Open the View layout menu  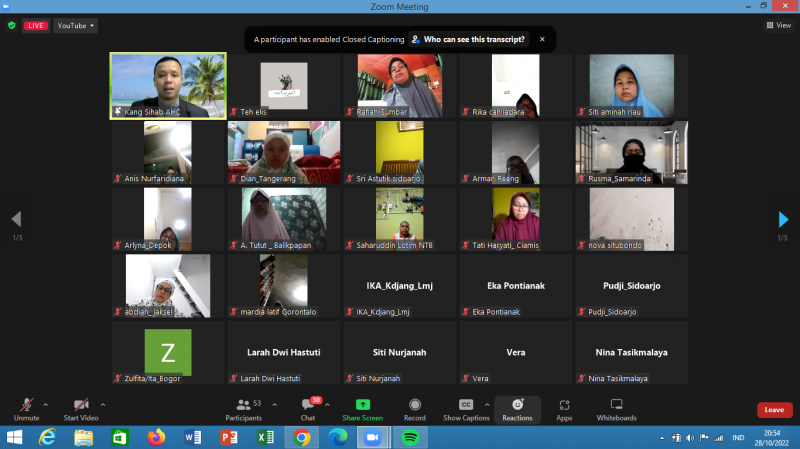point(778,25)
